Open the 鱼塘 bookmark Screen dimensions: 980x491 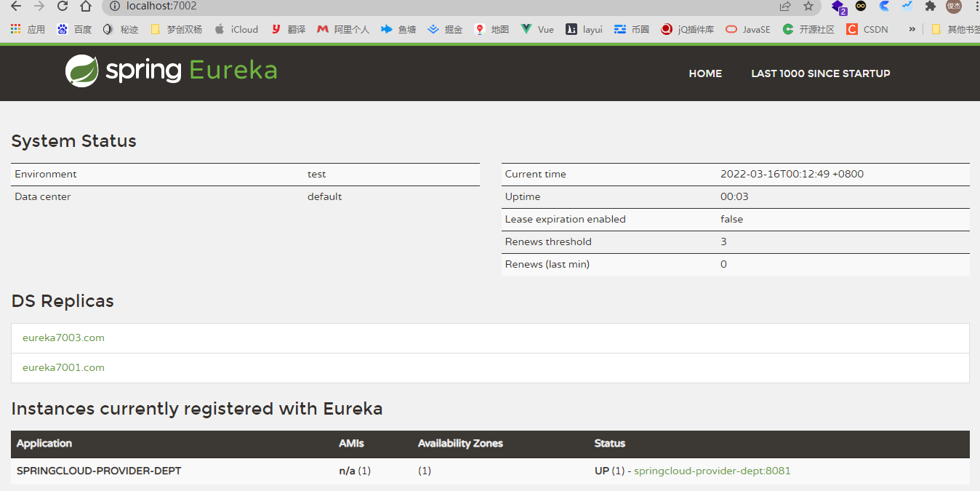click(399, 30)
